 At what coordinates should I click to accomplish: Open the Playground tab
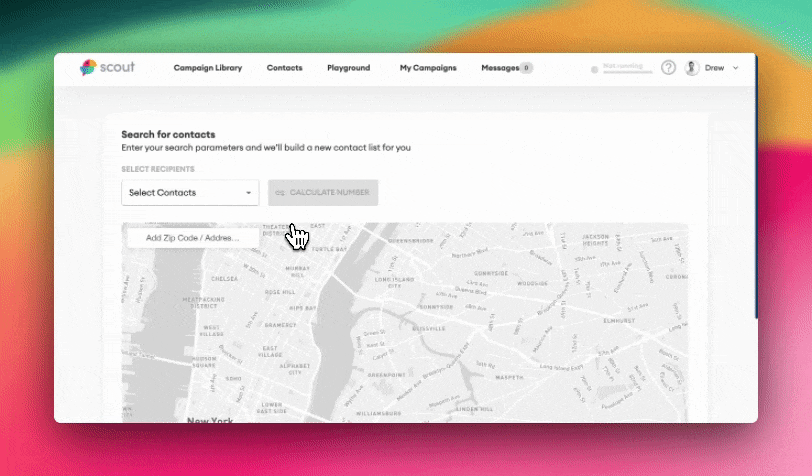pyautogui.click(x=349, y=68)
